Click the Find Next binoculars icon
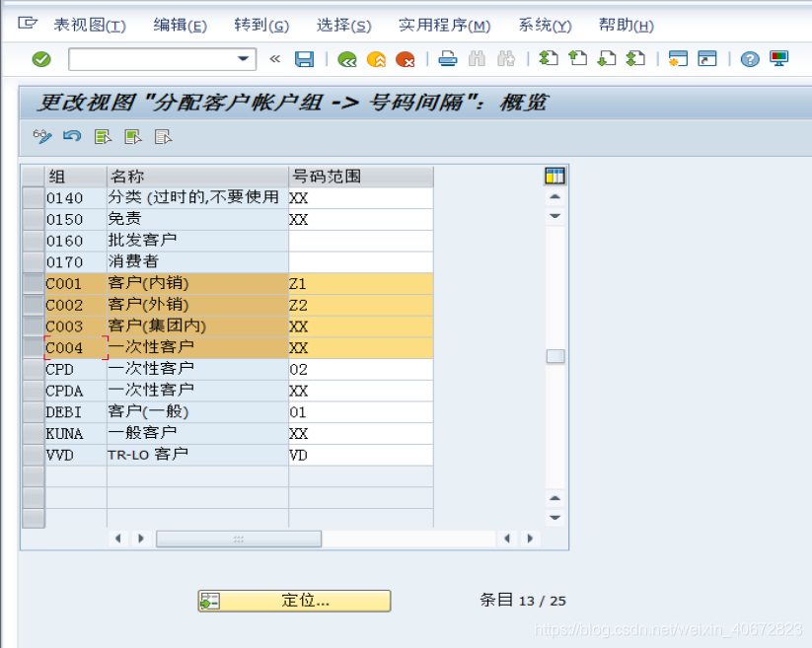 (x=506, y=59)
